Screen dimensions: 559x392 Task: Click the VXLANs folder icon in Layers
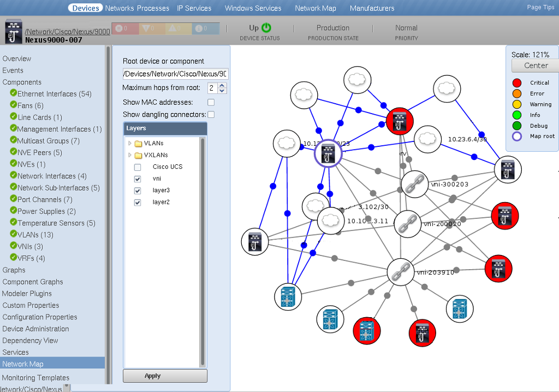pos(138,156)
